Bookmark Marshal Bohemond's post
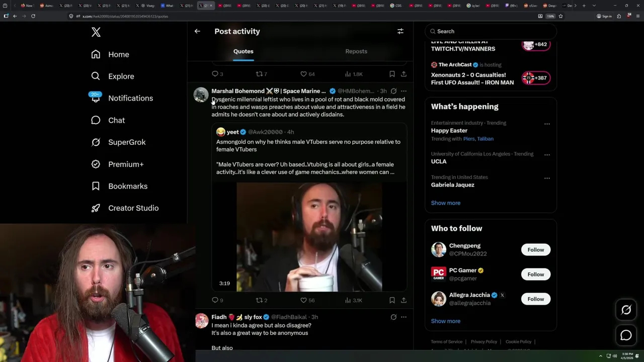 click(x=392, y=300)
